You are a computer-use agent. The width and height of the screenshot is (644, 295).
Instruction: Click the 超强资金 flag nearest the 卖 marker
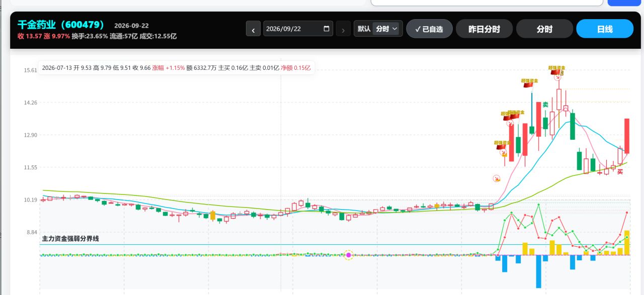coord(530,82)
